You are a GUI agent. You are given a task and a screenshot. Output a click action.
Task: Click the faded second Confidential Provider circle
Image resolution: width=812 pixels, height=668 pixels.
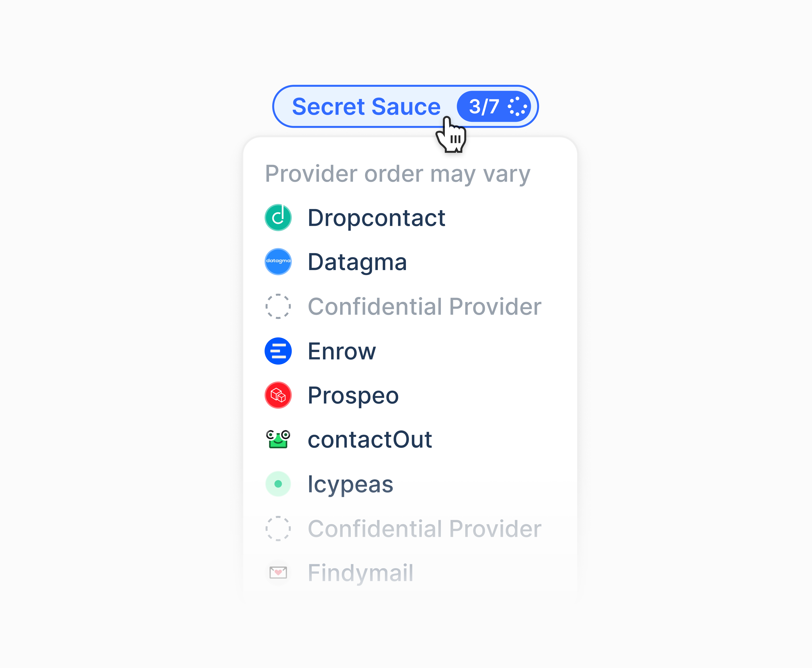tap(278, 528)
